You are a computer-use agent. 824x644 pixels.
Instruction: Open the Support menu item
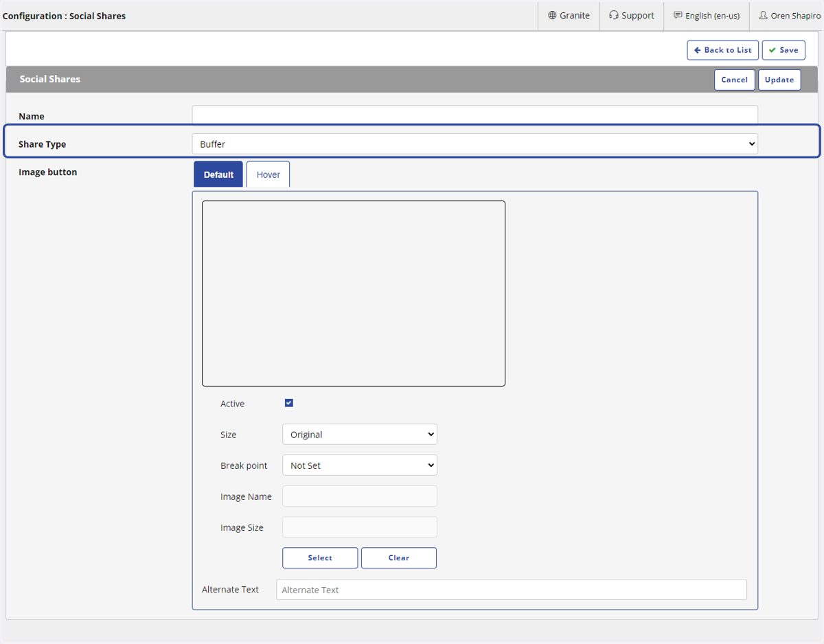click(632, 15)
